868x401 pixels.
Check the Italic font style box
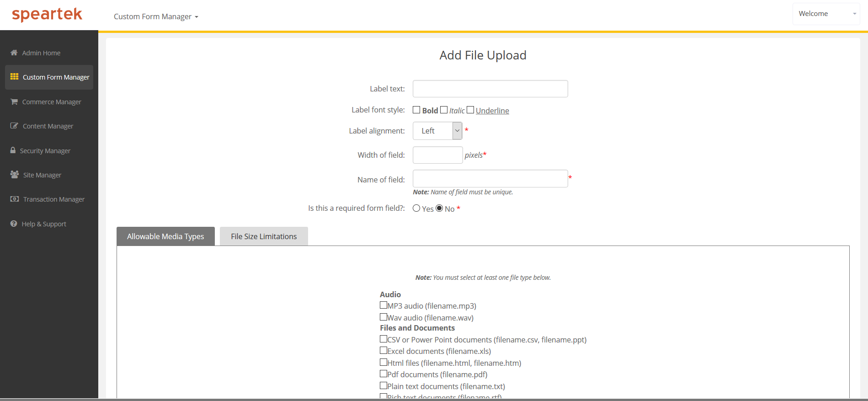click(444, 110)
